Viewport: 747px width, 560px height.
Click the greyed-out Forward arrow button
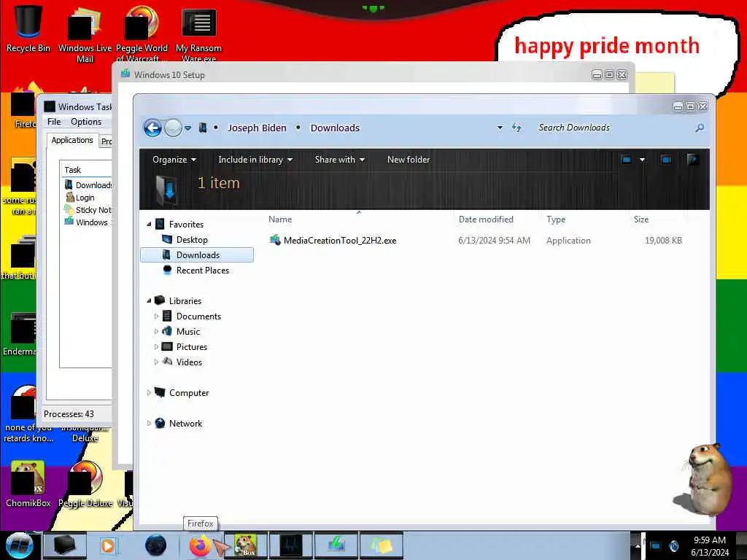pyautogui.click(x=173, y=128)
